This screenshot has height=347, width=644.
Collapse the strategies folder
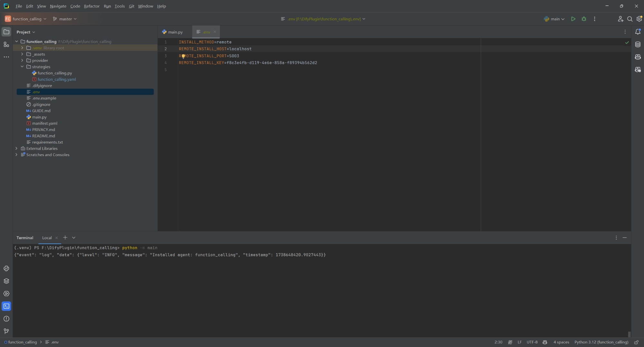[x=22, y=67]
